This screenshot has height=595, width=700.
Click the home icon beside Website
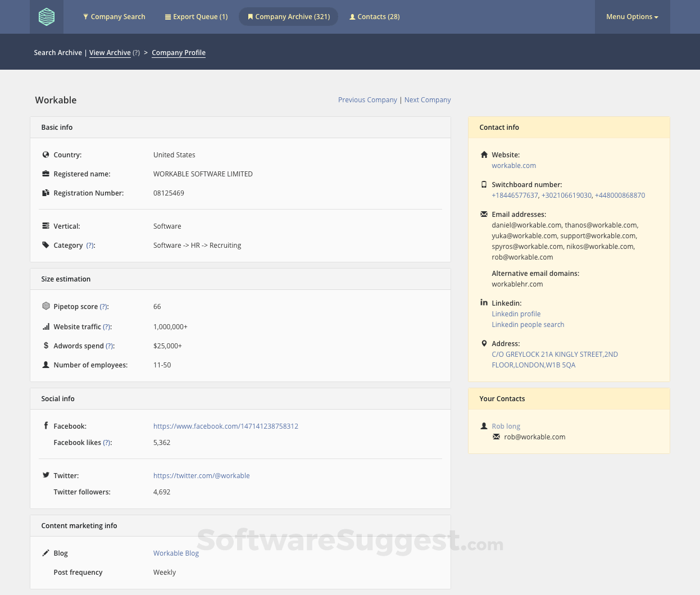[x=484, y=155]
